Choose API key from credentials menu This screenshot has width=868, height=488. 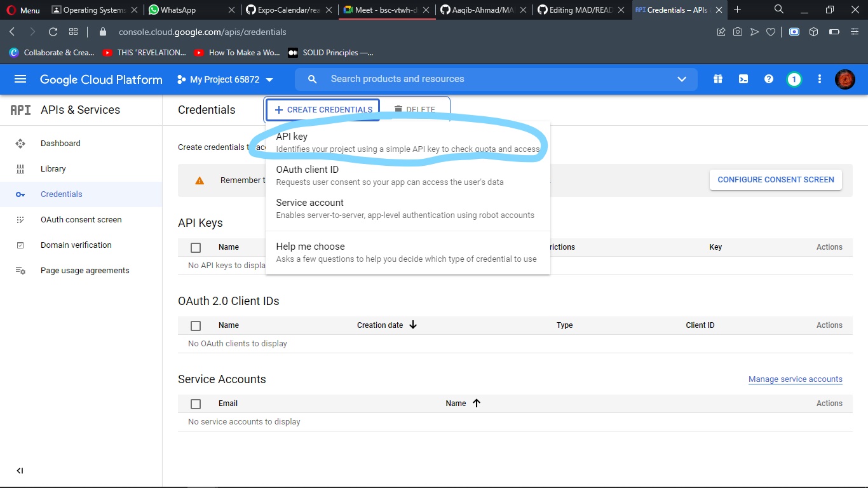click(407, 142)
